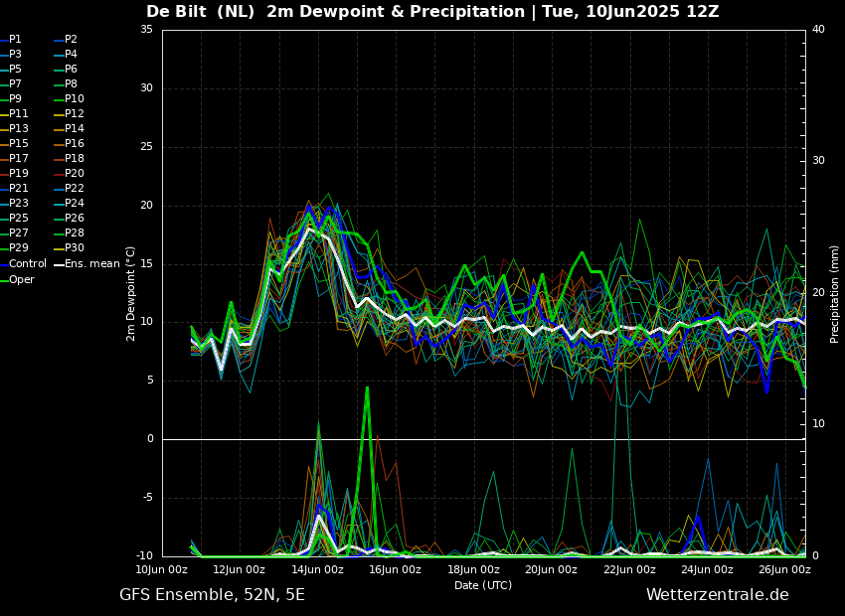The image size is (845, 616).
Task: Click the 20Jun 00z date tick
Action: click(551, 570)
